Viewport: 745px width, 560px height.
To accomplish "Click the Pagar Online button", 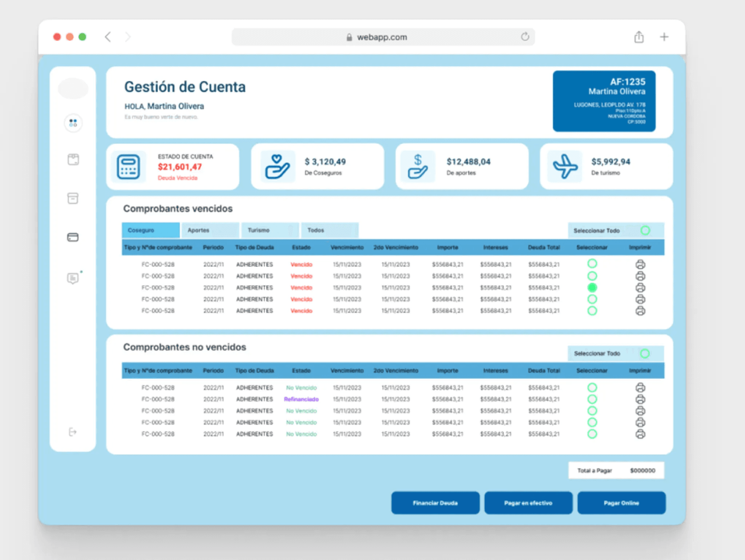I will pyautogui.click(x=621, y=503).
